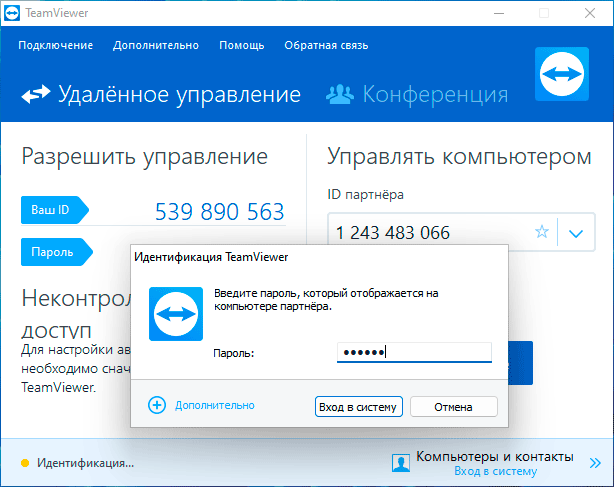Select the ID number 539 890 563
614x487 pixels.
click(219, 212)
